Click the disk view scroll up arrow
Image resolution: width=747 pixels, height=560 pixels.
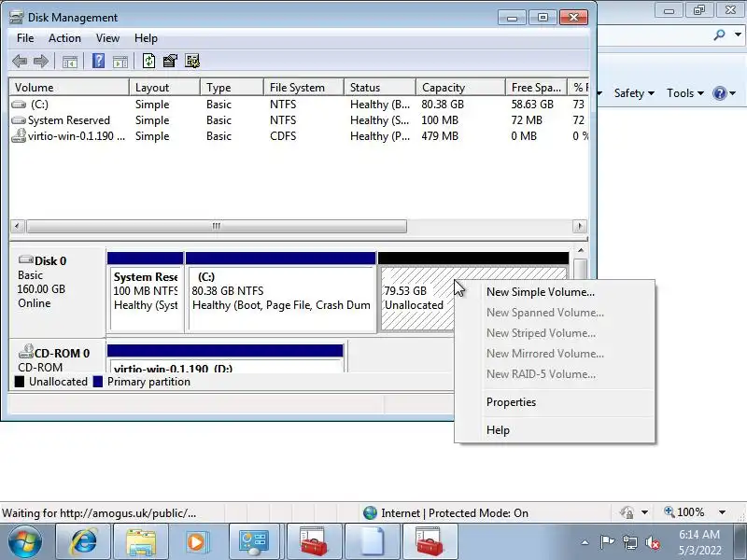click(x=580, y=250)
